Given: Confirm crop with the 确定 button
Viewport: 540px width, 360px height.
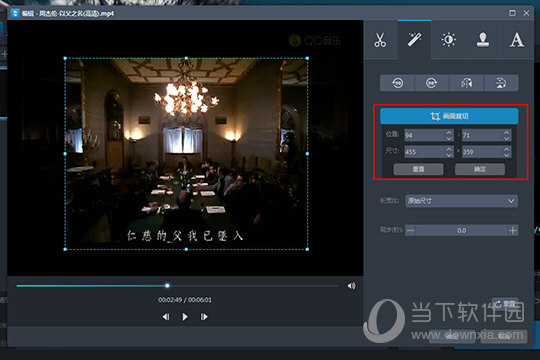Looking at the screenshot, I should (x=480, y=169).
